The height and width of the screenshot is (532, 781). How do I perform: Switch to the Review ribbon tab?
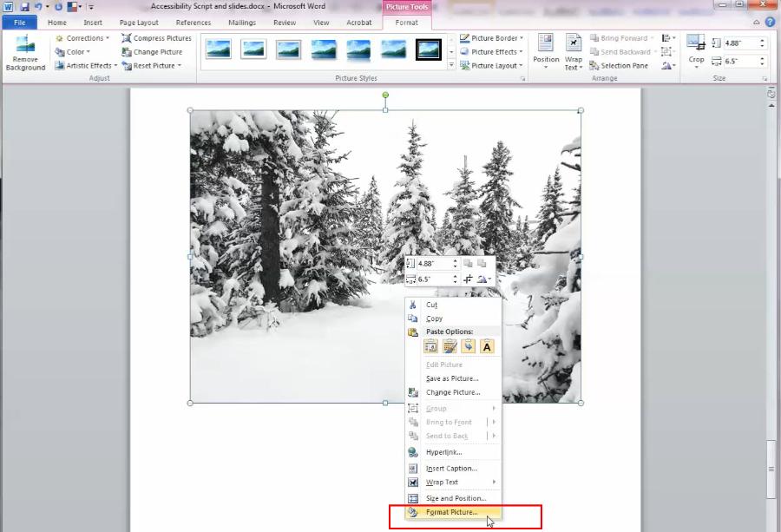(x=285, y=23)
